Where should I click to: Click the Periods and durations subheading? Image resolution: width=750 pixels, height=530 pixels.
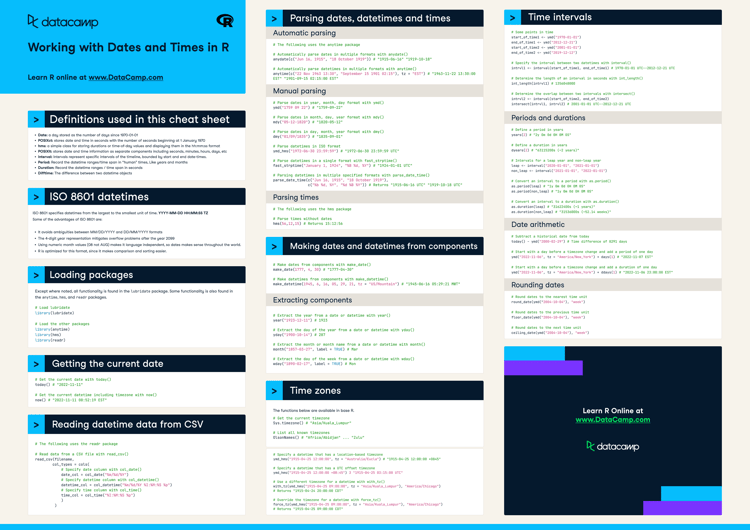point(548,118)
